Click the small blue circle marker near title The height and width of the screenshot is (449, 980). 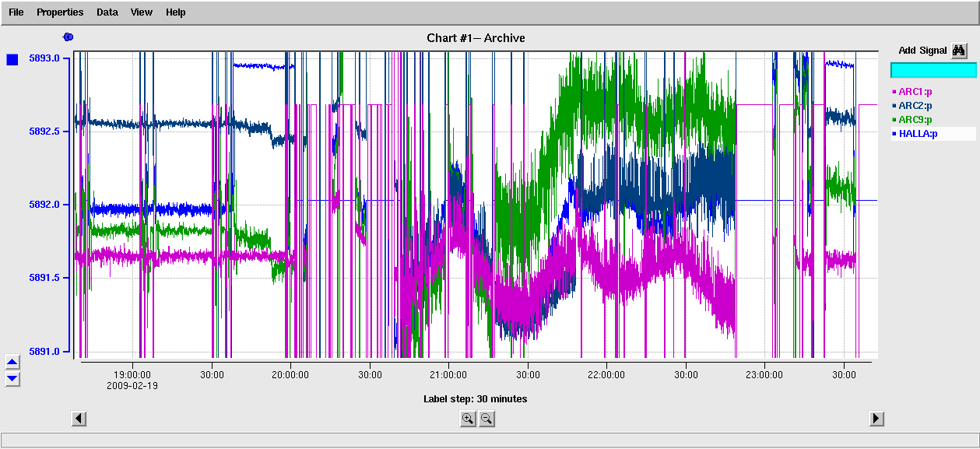(68, 37)
